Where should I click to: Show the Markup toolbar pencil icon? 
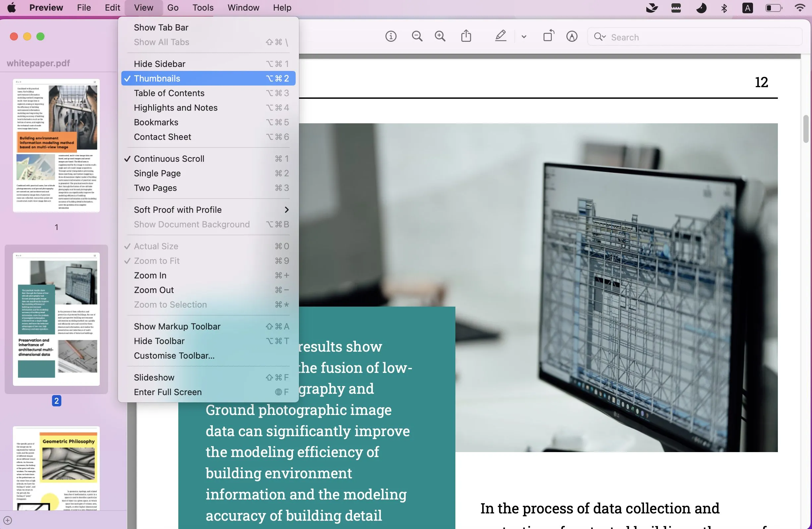(572, 36)
